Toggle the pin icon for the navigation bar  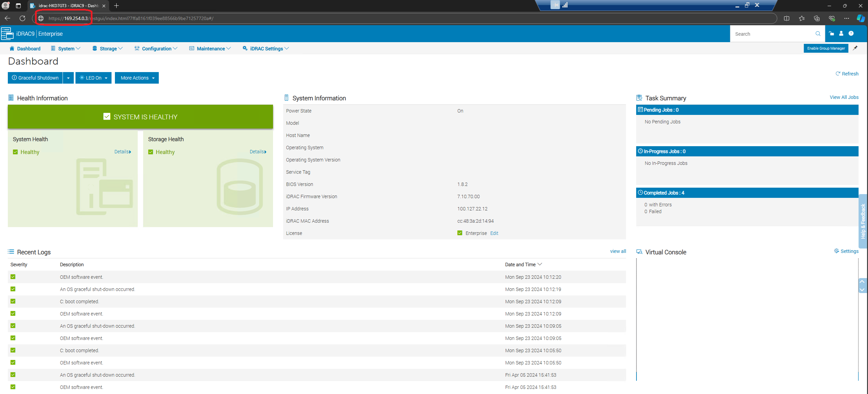[855, 48]
